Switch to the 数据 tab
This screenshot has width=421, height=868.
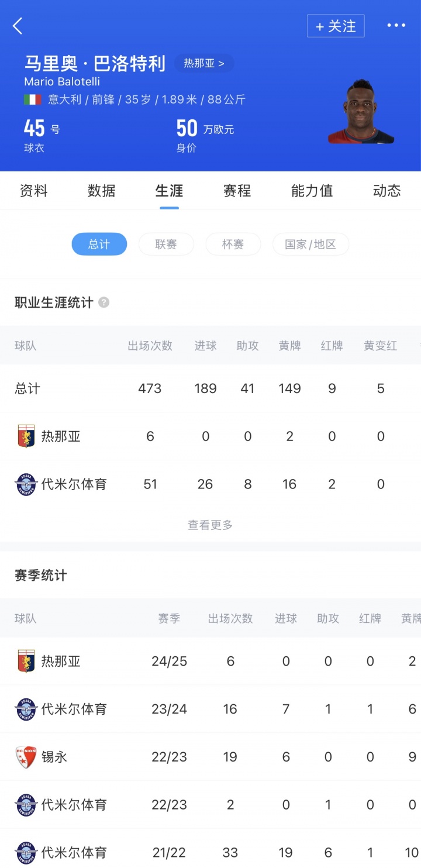[102, 191]
